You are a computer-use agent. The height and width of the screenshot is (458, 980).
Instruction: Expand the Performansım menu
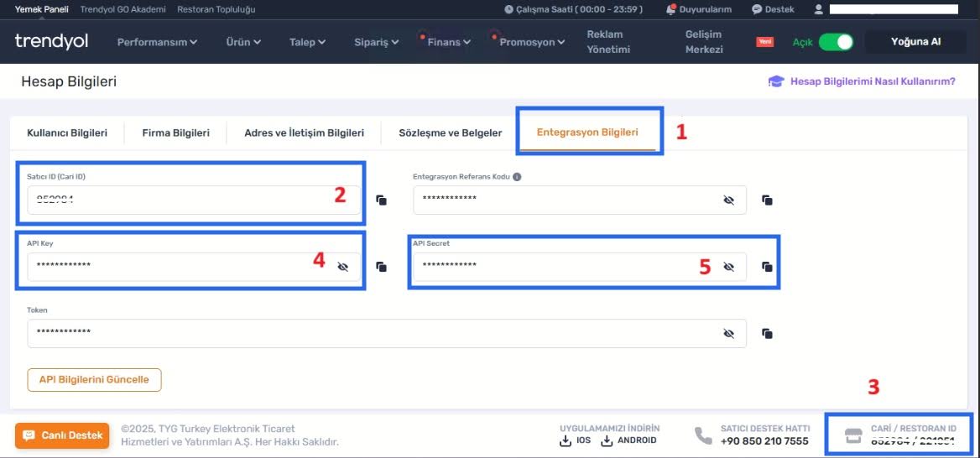coord(158,42)
